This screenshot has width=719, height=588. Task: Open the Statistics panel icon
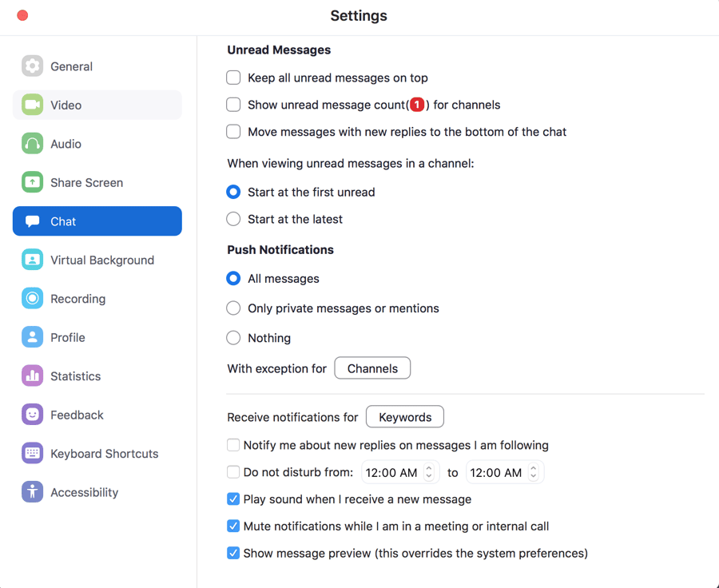click(x=32, y=375)
